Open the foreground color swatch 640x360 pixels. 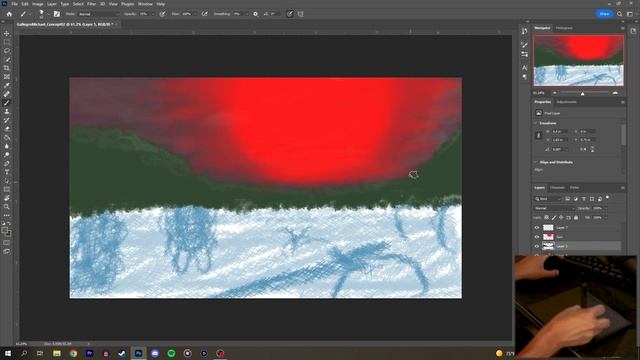click(x=4, y=231)
